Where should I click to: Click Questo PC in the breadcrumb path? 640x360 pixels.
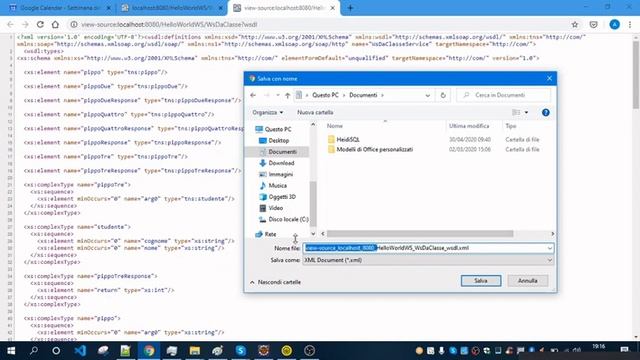tap(325, 95)
